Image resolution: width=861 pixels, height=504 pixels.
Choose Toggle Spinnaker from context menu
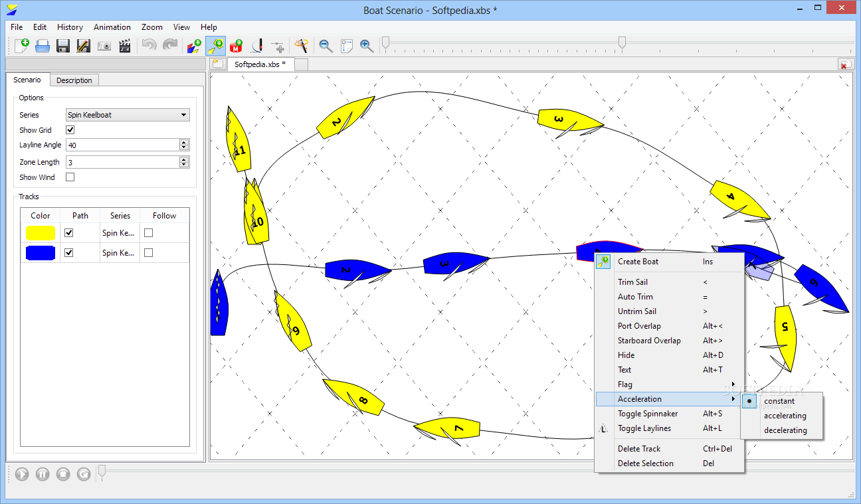point(669,414)
